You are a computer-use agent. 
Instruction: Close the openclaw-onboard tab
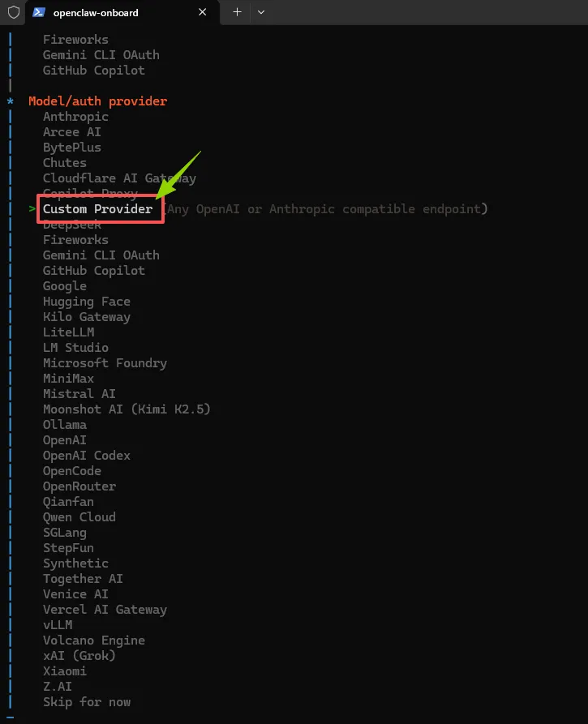coord(203,12)
